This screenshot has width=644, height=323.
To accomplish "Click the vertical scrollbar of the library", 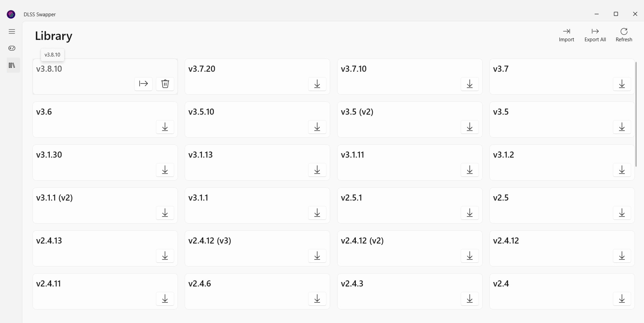I will click(x=636, y=114).
